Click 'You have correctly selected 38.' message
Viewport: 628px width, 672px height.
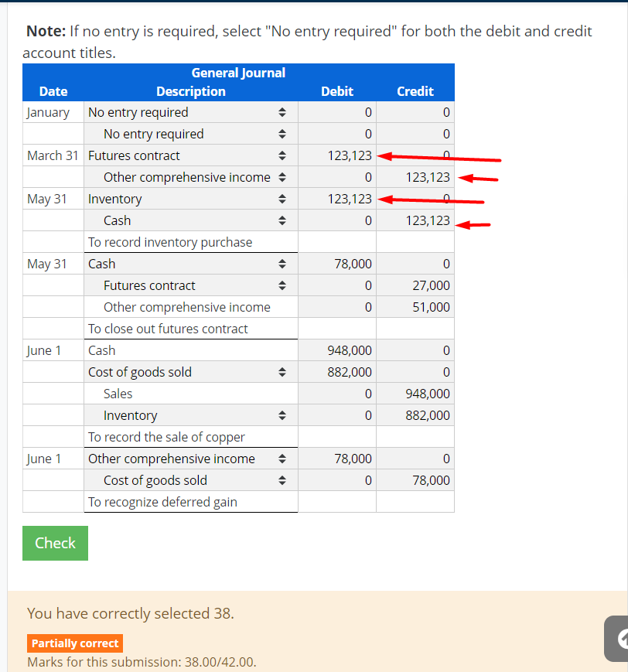click(x=131, y=613)
